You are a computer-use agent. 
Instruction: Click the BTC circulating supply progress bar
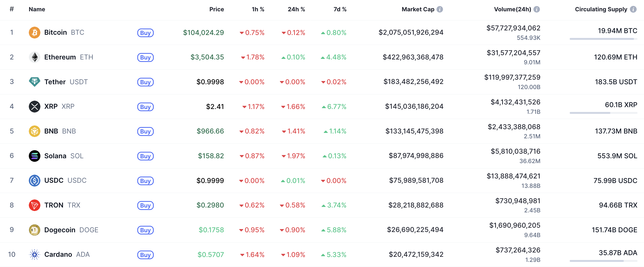[x=603, y=38]
